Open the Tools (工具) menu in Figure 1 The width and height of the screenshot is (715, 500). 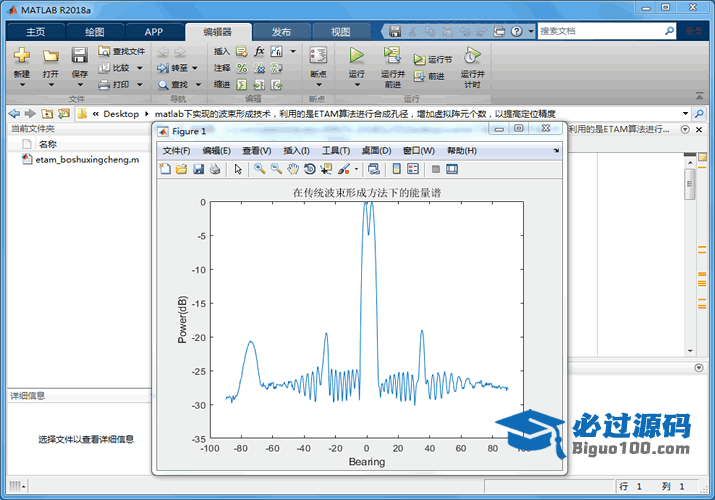[x=336, y=150]
